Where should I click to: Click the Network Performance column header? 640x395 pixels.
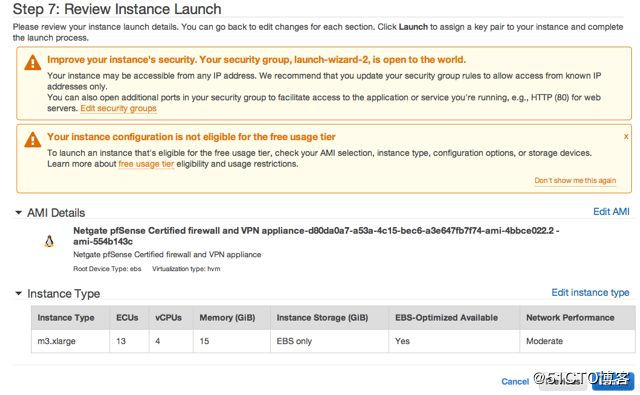[578, 317]
